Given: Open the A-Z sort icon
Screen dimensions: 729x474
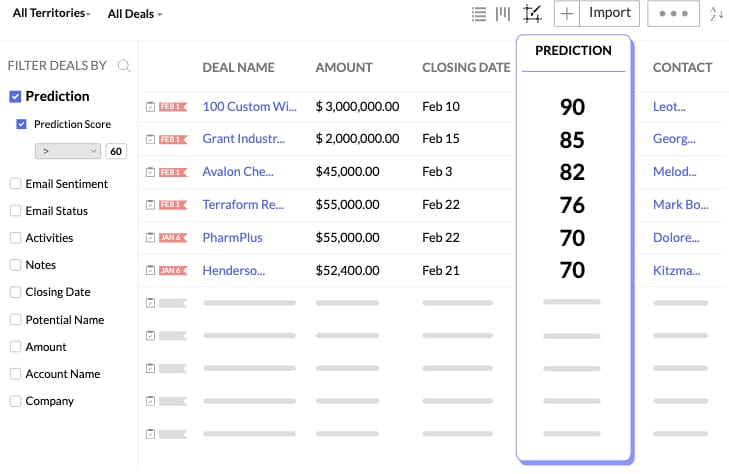Looking at the screenshot, I should (x=716, y=14).
